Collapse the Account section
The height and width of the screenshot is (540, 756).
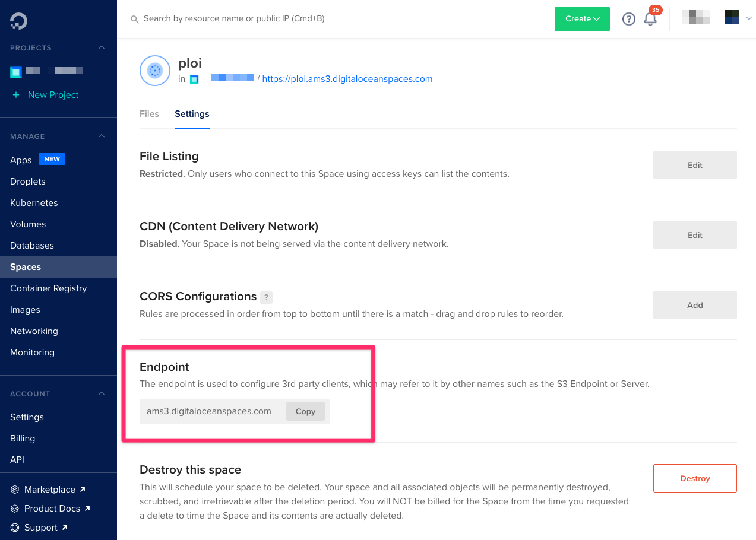click(x=102, y=393)
